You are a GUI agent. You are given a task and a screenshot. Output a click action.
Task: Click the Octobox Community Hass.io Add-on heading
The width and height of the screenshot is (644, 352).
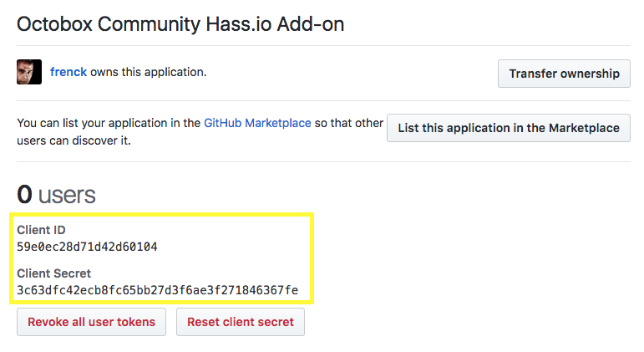click(180, 24)
